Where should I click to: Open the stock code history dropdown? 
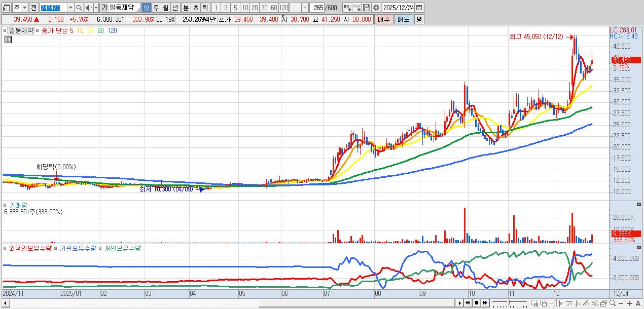pyautogui.click(x=70, y=8)
